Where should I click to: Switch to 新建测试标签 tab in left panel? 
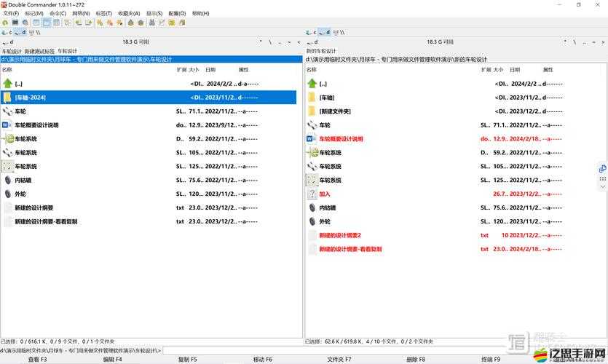[39, 51]
